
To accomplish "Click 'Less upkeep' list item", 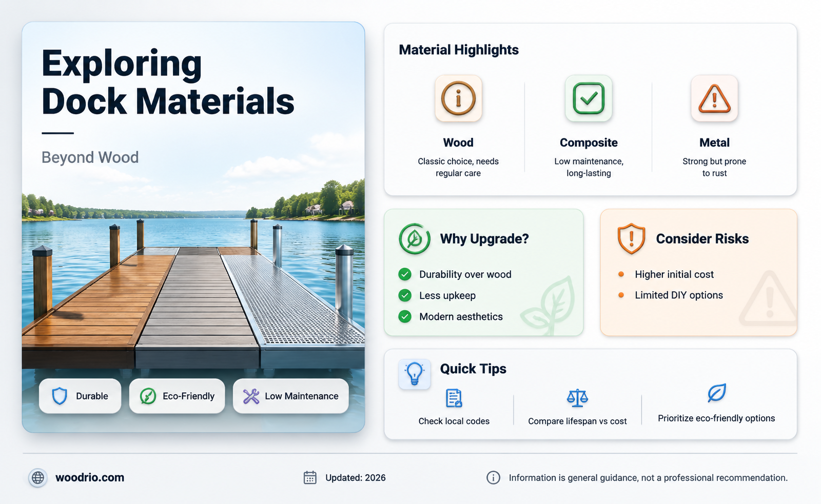I will 447,295.
